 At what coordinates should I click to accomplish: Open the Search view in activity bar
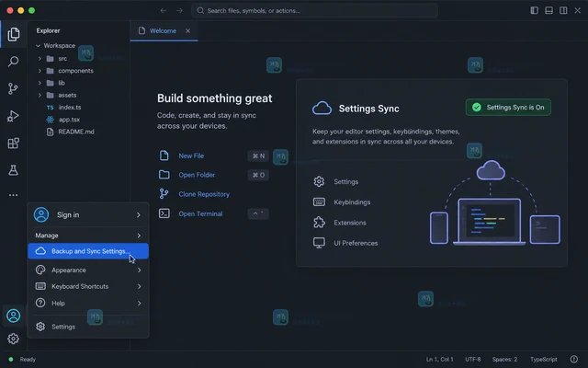pyautogui.click(x=14, y=62)
